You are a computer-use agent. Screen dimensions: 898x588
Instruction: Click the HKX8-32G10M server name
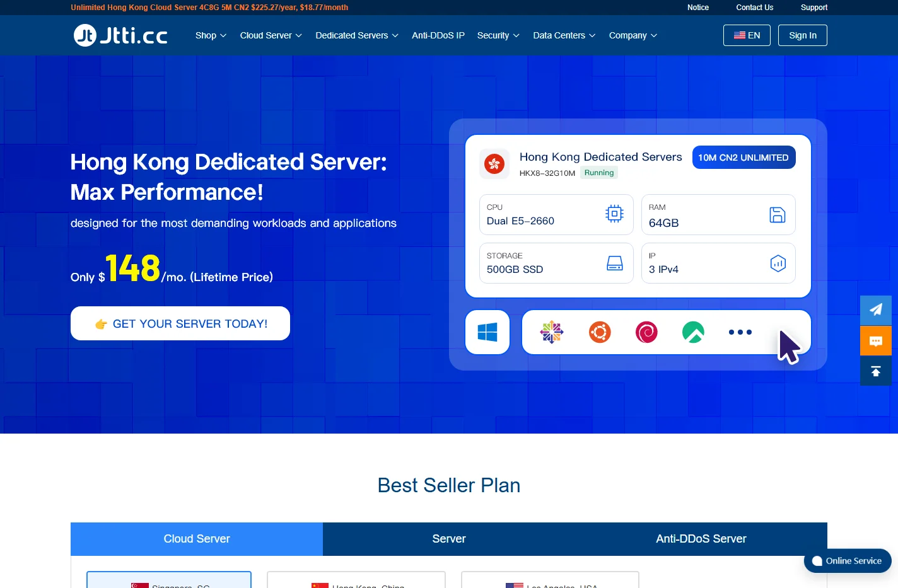(x=547, y=173)
